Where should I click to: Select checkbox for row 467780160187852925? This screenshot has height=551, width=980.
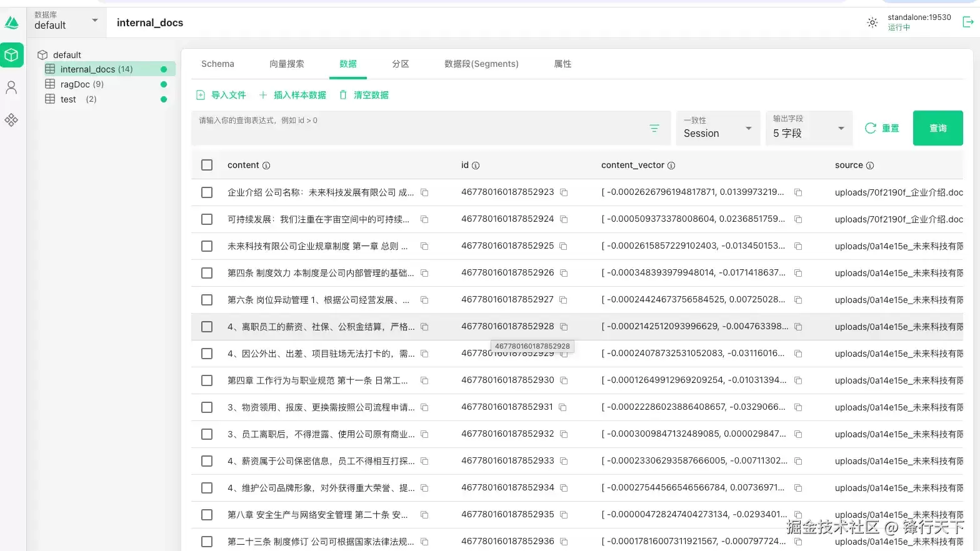point(207,246)
